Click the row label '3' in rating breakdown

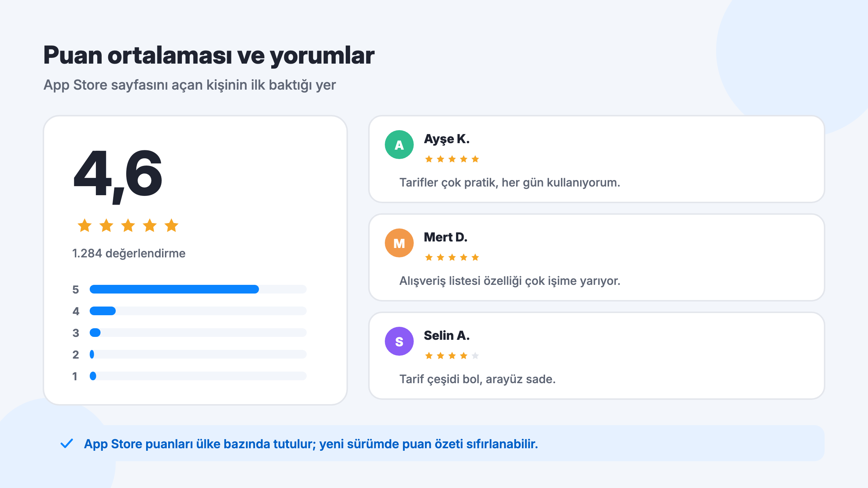coord(76,333)
